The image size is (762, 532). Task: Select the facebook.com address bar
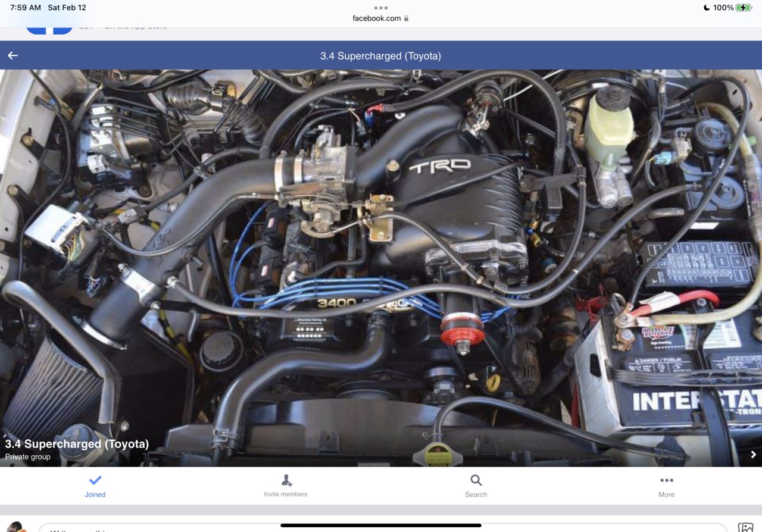tap(381, 18)
